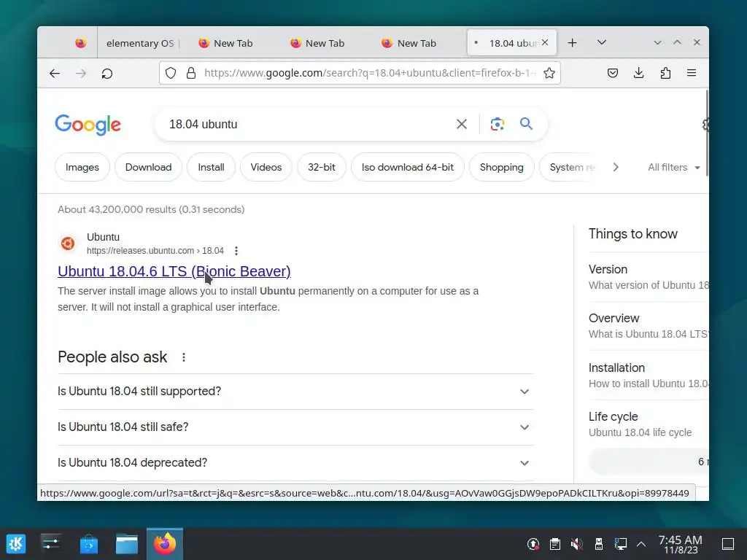Open the system updates tray icon
The height and width of the screenshot is (560, 747).
coord(533,544)
